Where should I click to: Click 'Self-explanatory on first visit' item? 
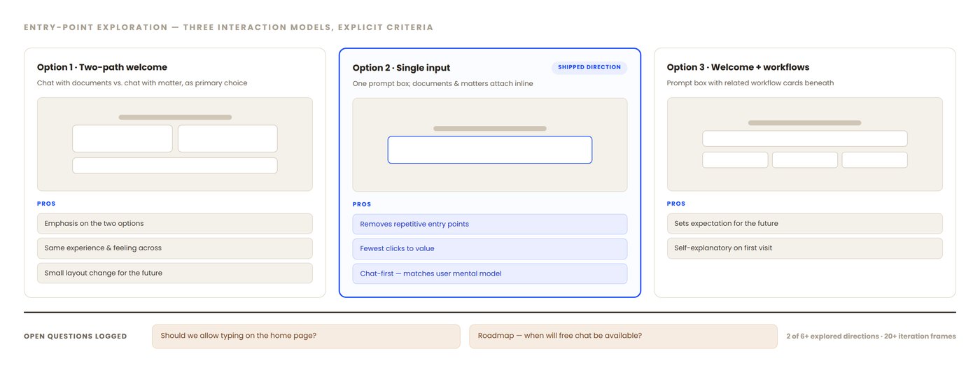(805, 248)
